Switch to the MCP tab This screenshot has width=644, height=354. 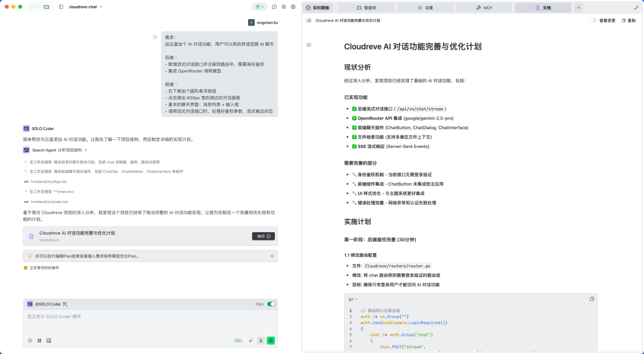(x=484, y=8)
